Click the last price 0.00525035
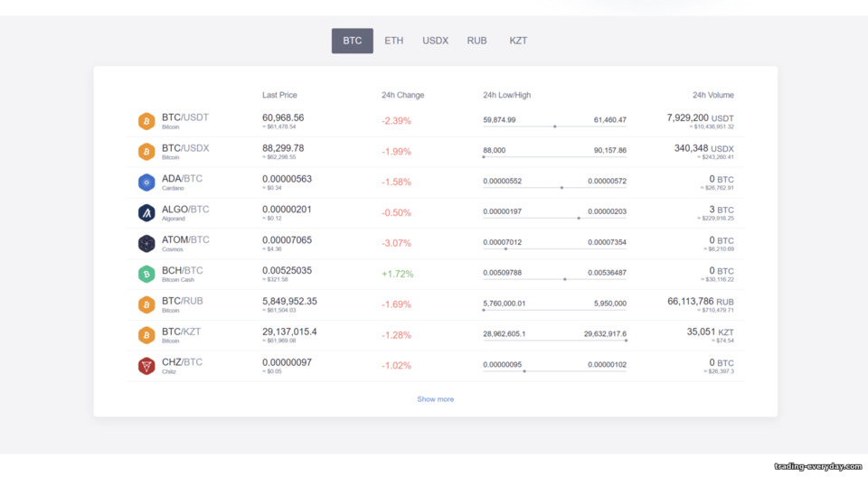 coord(287,270)
